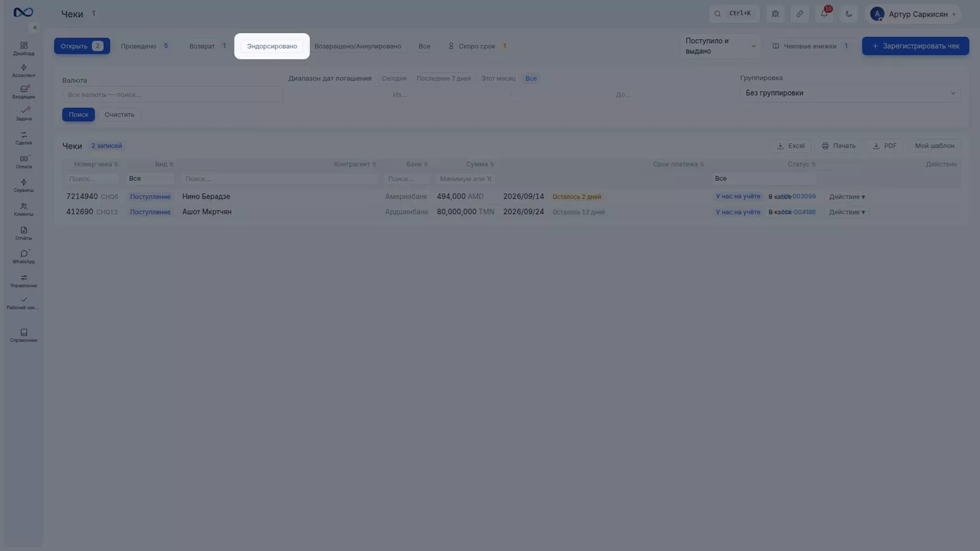Screen dimensions: 980x551
Task: Click the notifications bell icon
Action: (x=824, y=13)
